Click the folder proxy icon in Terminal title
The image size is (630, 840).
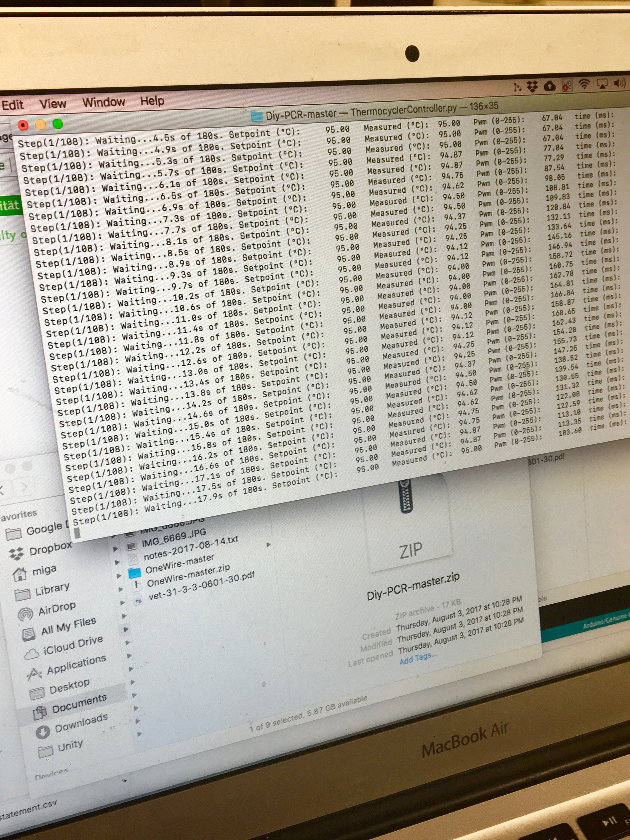click(x=257, y=116)
